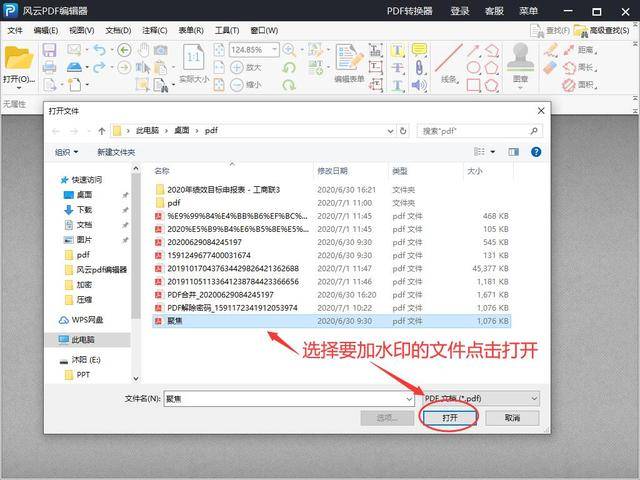Click the sticky note comment icon
Screen dimensions: 640x480
419,50
